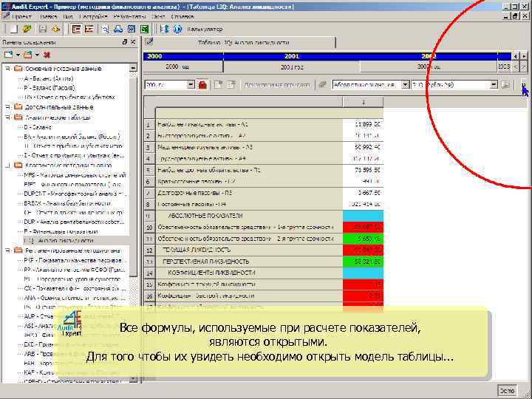The height and width of the screenshot is (399, 532).
Task: Open dropdown arrow next to Add folder icon
Action: [x=37, y=55]
